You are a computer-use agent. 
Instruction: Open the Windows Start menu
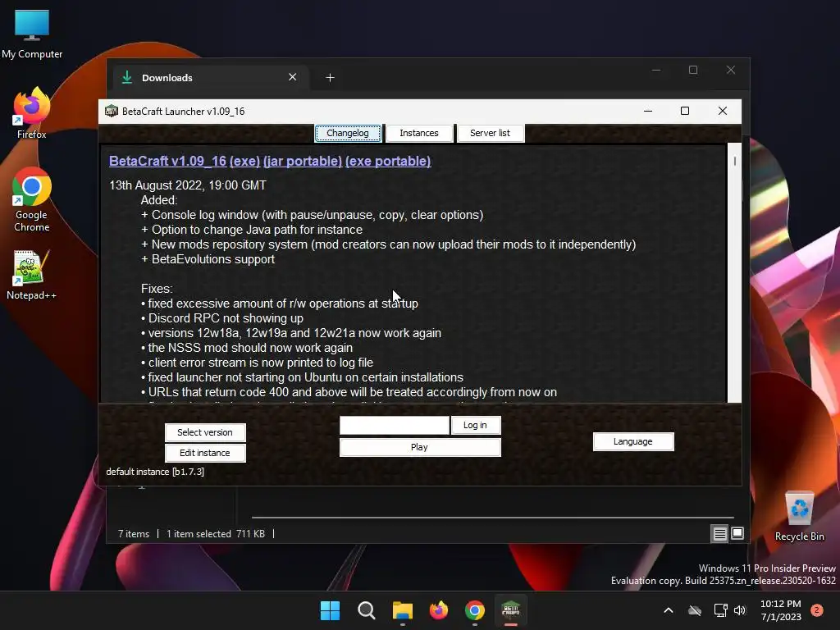pyautogui.click(x=330, y=610)
